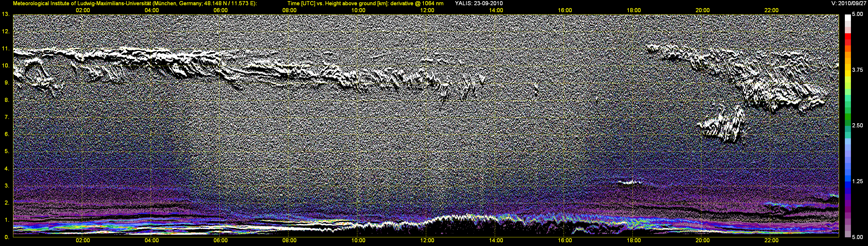Click the 18:00 label on the top time axis
This screenshot has height=246, width=868.
pyautogui.click(x=634, y=10)
